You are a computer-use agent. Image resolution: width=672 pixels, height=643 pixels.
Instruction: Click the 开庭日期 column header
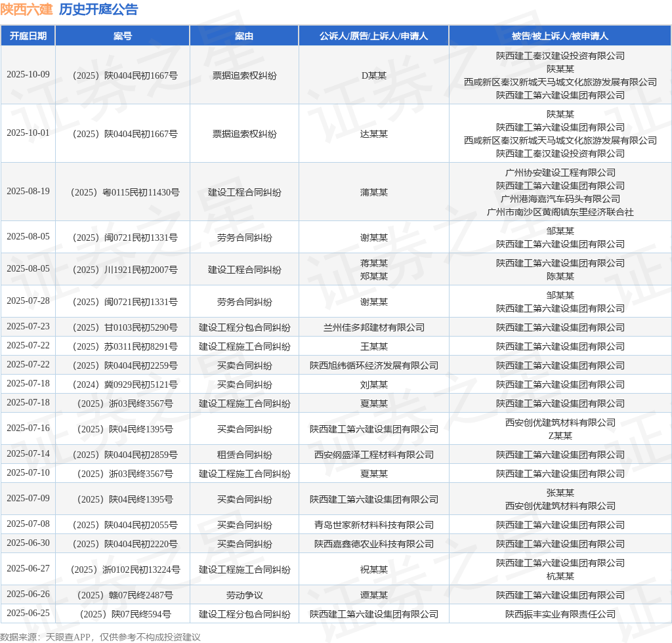pyautogui.click(x=28, y=36)
